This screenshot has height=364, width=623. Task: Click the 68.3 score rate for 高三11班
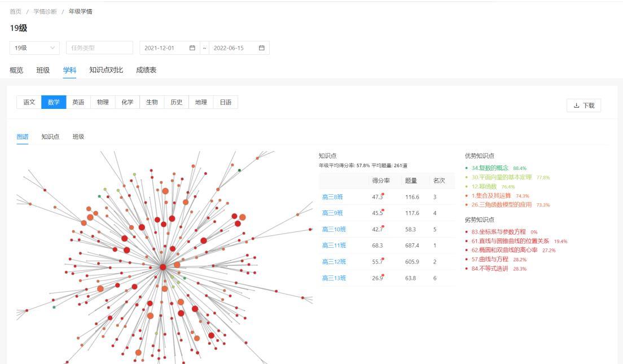[x=378, y=245]
